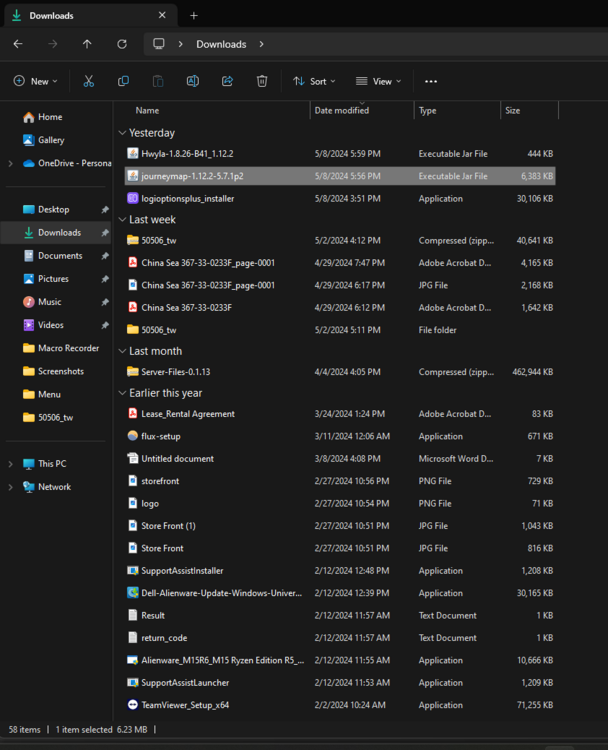Click the Delete trash icon
Image resolution: width=608 pixels, height=750 pixels.
coord(262,81)
